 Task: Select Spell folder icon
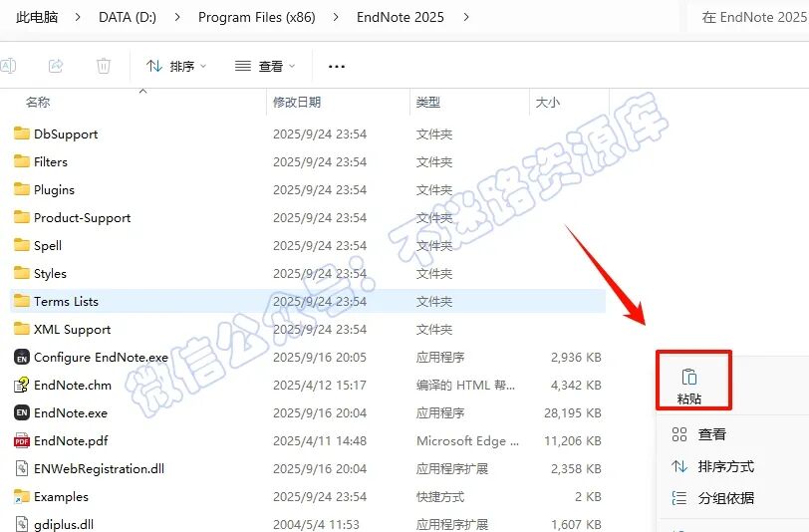[22, 245]
